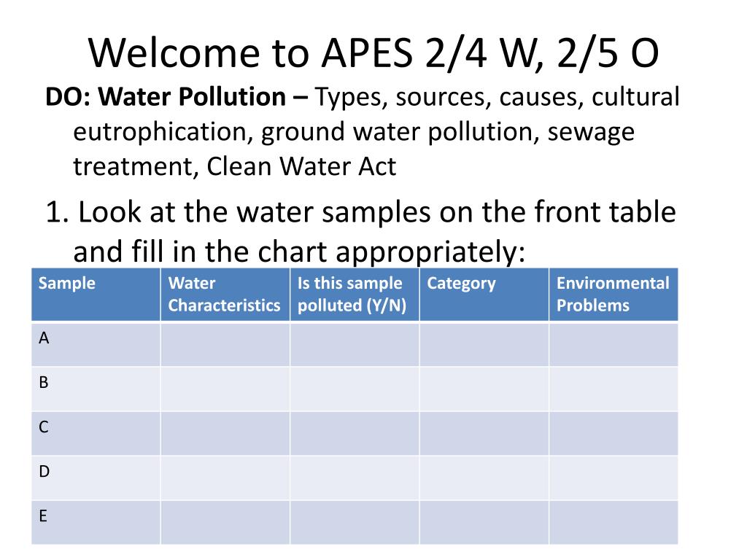The width and height of the screenshot is (747, 560).
Task: Select the 'Category' column header
Action: click(484, 295)
